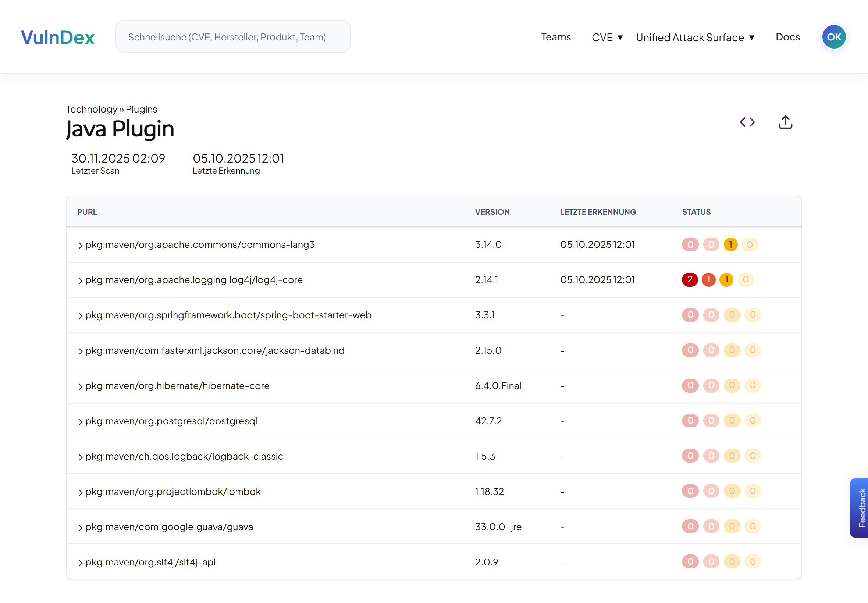Expand the spring-boot-starter-web row
The width and height of the screenshot is (868, 603).
click(x=80, y=315)
